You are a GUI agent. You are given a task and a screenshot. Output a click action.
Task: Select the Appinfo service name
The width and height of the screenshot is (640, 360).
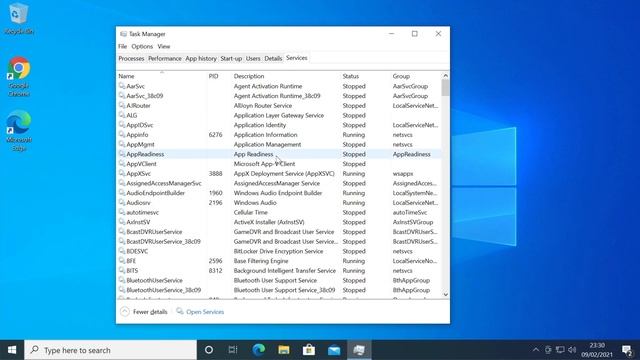tap(137, 135)
